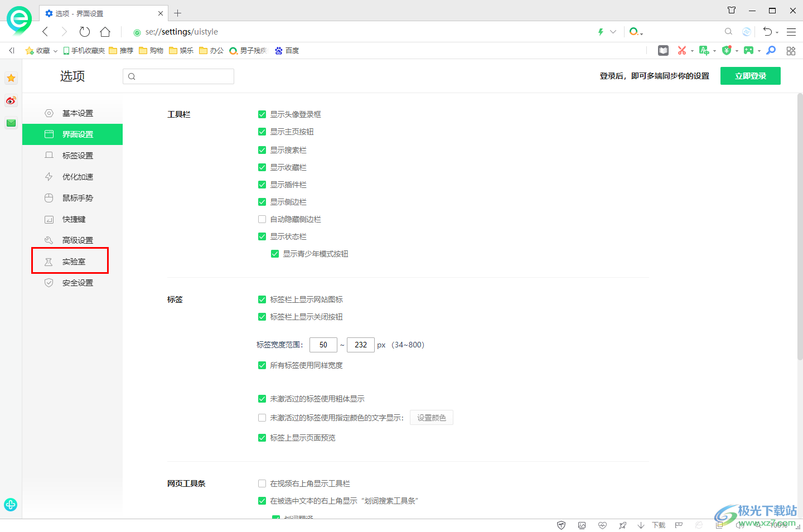Open a new tab with plus button

(178, 13)
